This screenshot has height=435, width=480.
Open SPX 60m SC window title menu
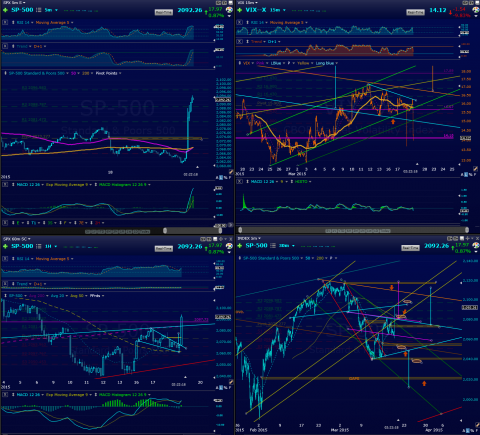point(17,239)
